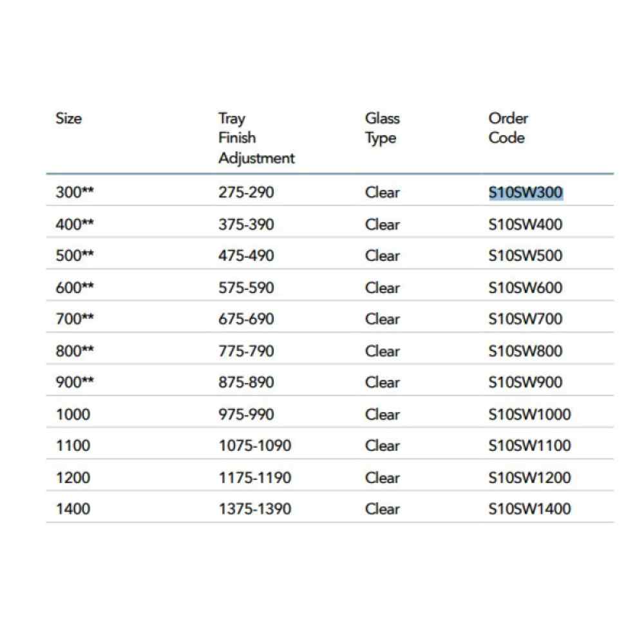The width and height of the screenshot is (644, 644).
Task: Click order code S10SW1100
Action: pyautogui.click(x=529, y=445)
